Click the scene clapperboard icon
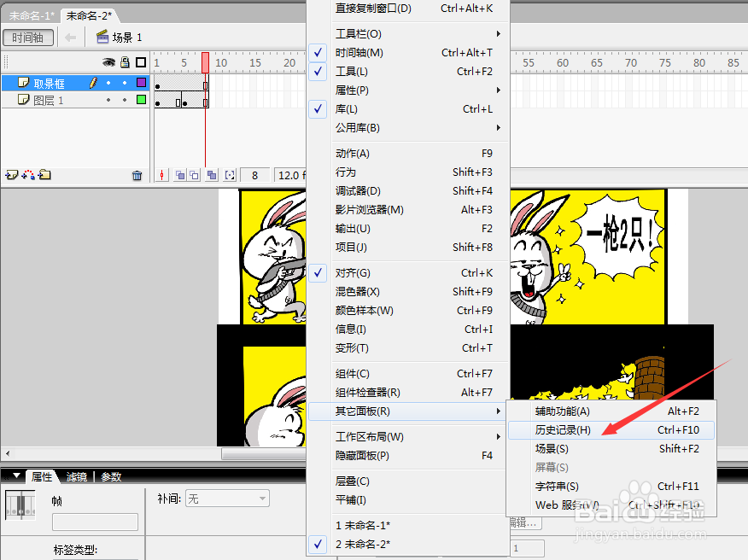Viewport: 748px width, 560px height. pos(102,37)
